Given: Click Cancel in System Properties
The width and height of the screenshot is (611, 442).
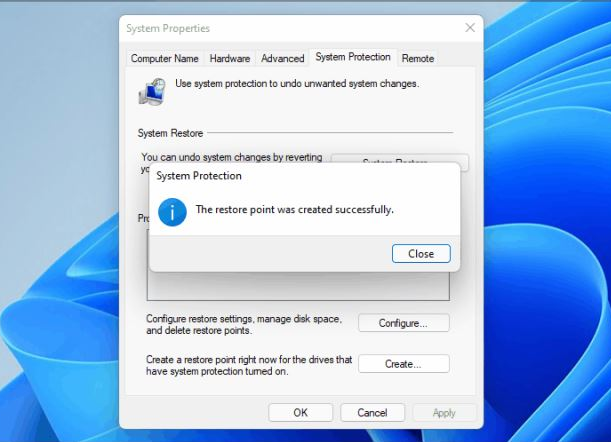Looking at the screenshot, I should coord(371,412).
